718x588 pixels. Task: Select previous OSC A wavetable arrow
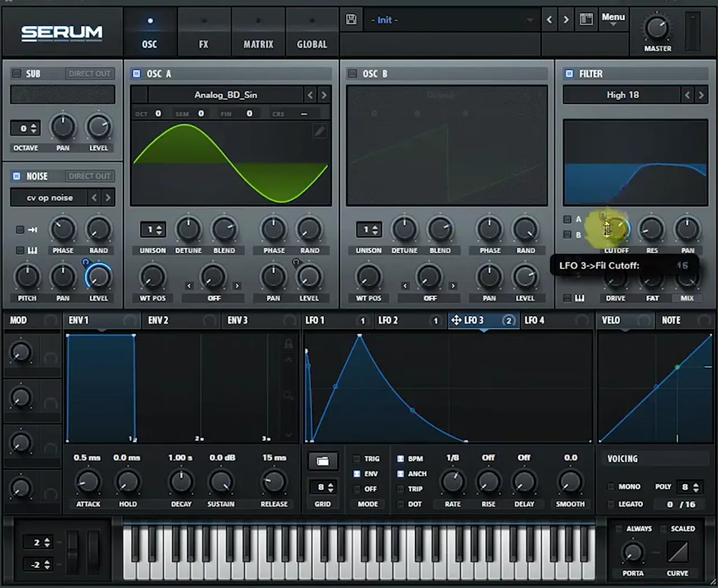pyautogui.click(x=310, y=95)
